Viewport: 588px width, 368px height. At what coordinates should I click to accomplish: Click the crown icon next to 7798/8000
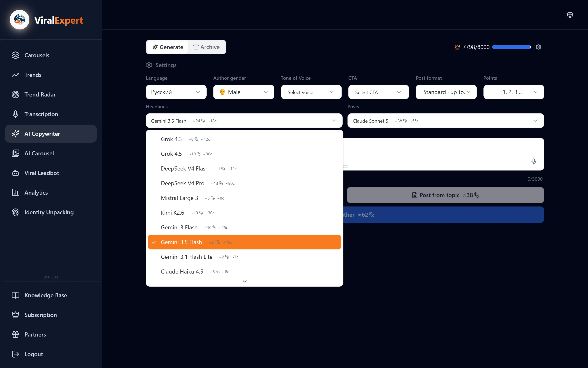pos(457,47)
